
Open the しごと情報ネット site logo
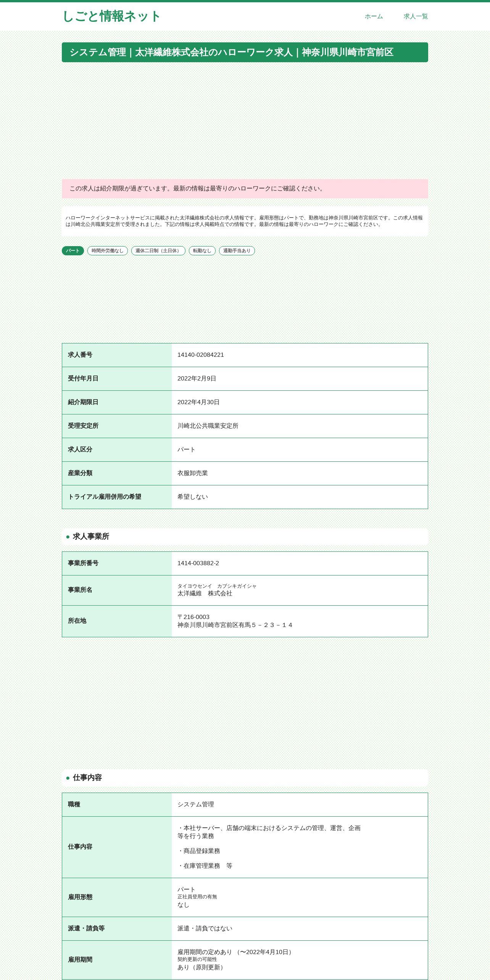click(x=111, y=16)
